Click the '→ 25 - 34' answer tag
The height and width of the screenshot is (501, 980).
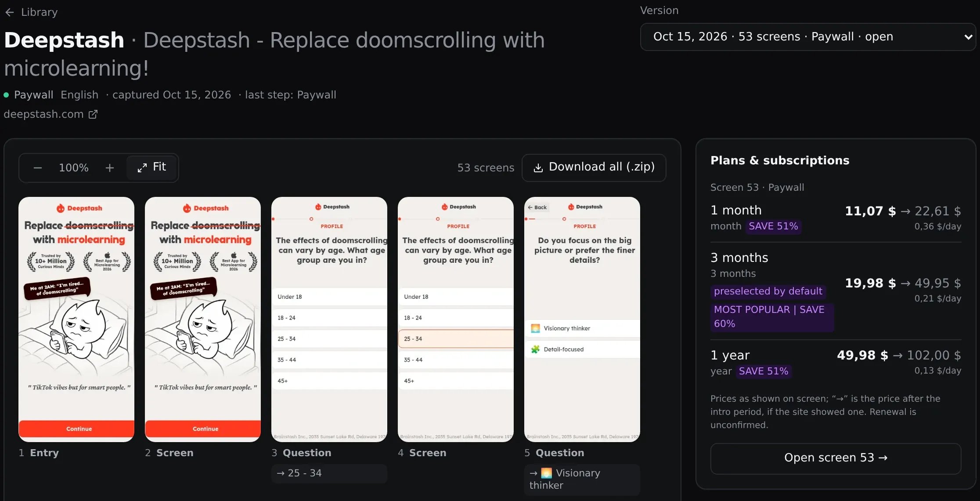tap(329, 473)
